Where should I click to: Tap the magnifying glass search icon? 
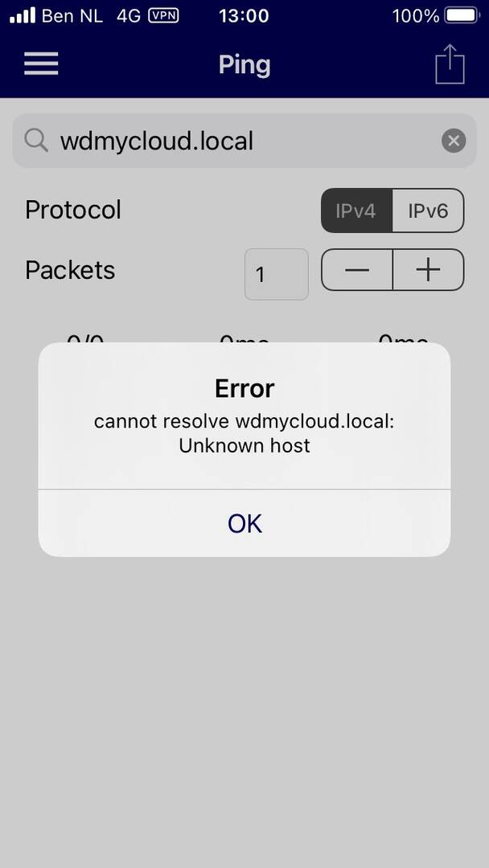tap(36, 141)
